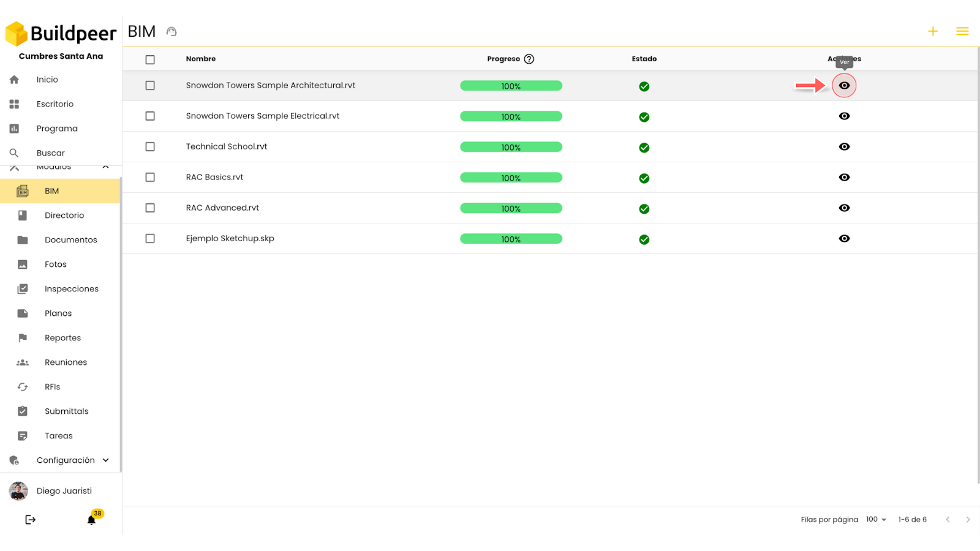View Ejemplo Sketchup.skp eye icon

click(844, 239)
